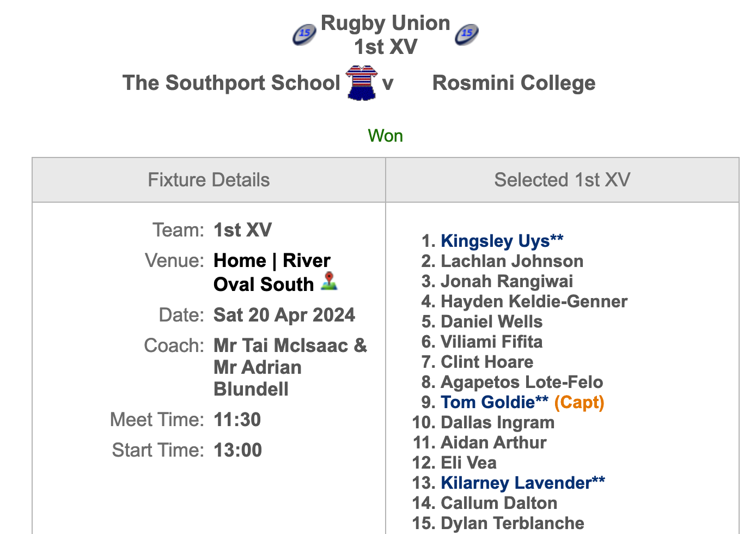Click coach name Mr Tai McIsaac
This screenshot has width=756, height=534.
click(x=281, y=345)
